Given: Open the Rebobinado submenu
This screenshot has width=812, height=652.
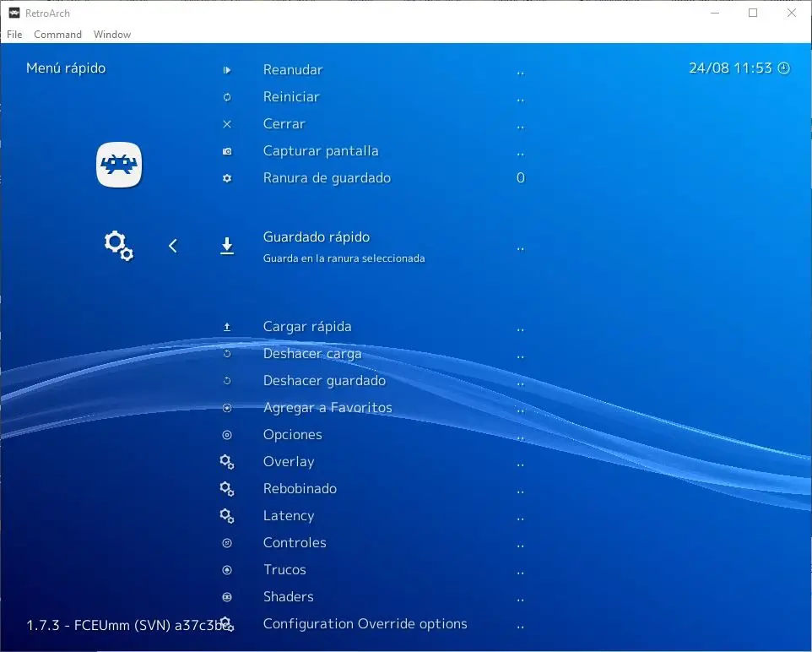Looking at the screenshot, I should point(300,489).
